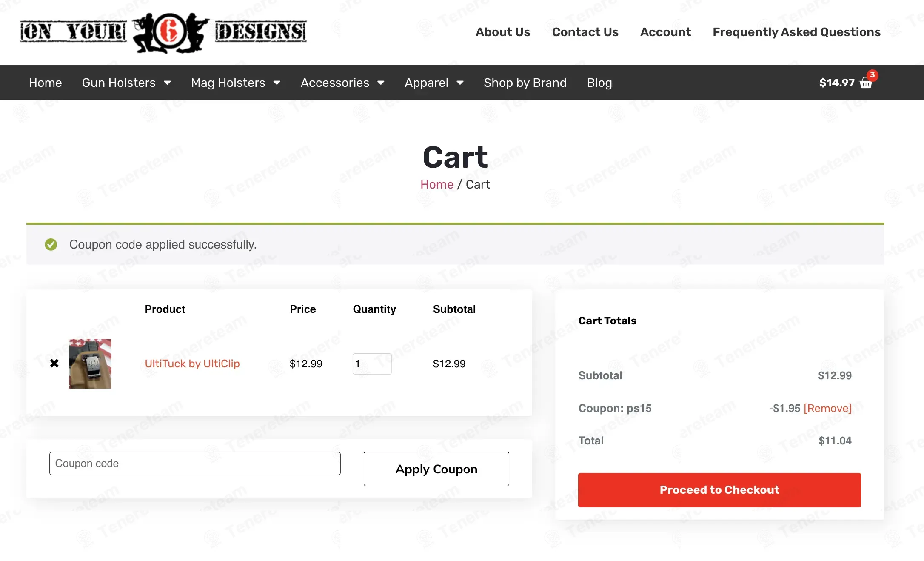This screenshot has height=561, width=924.
Task: Click the Apply Coupon button
Action: point(436,469)
